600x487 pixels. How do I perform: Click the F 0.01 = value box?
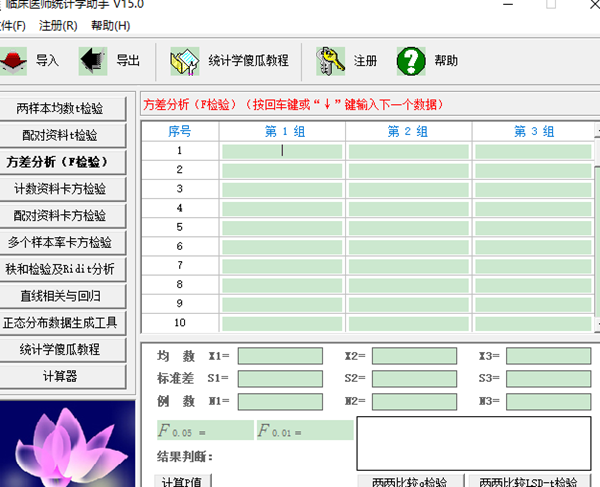(305, 430)
